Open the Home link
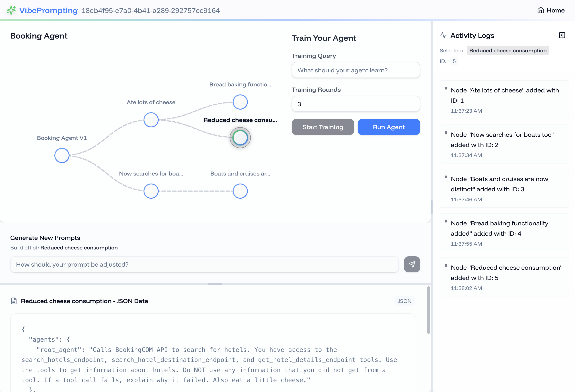Screen dimensions: 575x392 [x=555, y=10]
